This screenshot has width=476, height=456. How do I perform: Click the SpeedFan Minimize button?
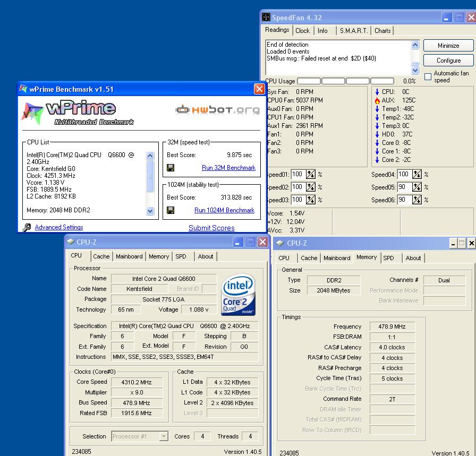point(448,46)
